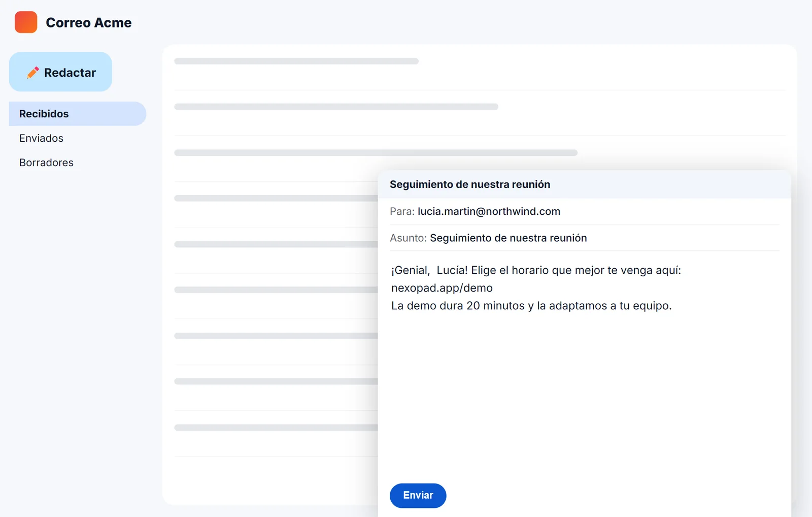The height and width of the screenshot is (517, 812).
Task: Click the Para recipient field
Action: 585,211
